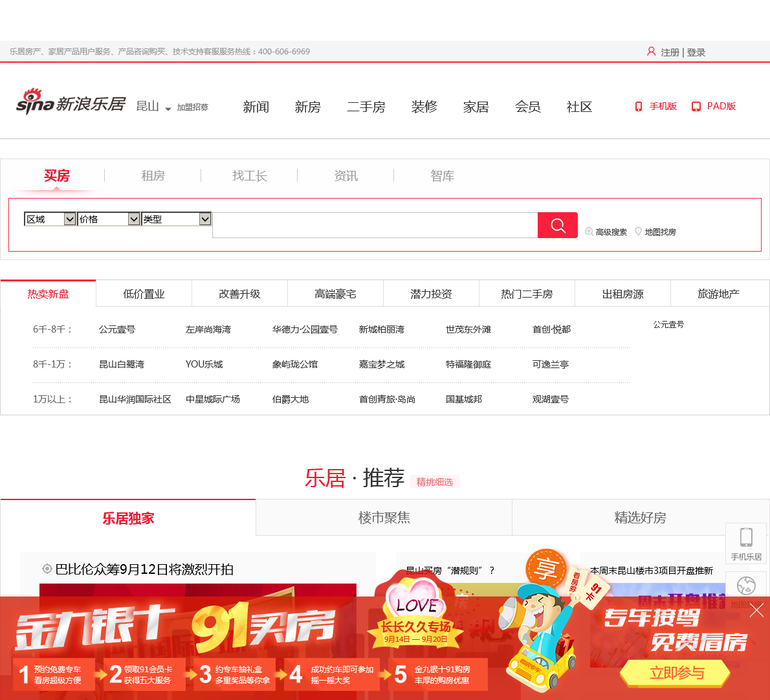
Task: Select the 智库 search tab
Action: click(443, 176)
